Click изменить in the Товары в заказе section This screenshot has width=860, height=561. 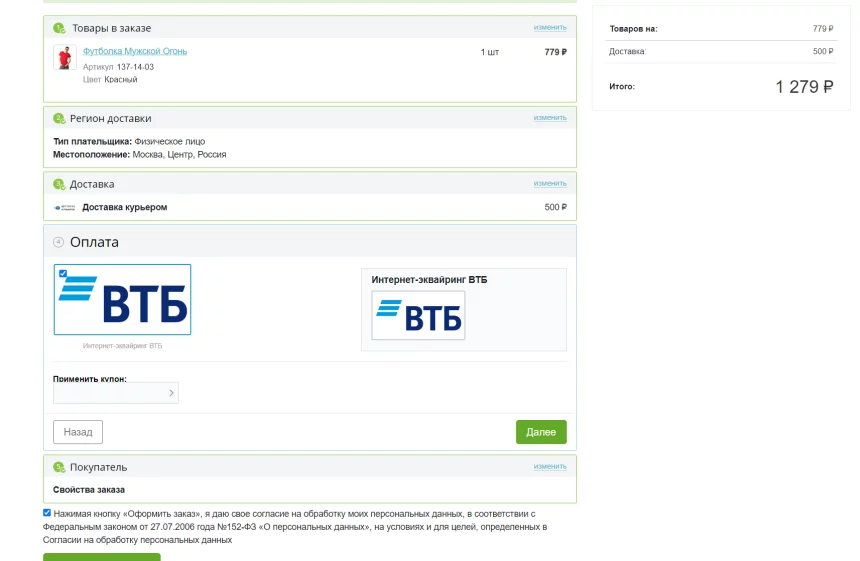(x=549, y=27)
